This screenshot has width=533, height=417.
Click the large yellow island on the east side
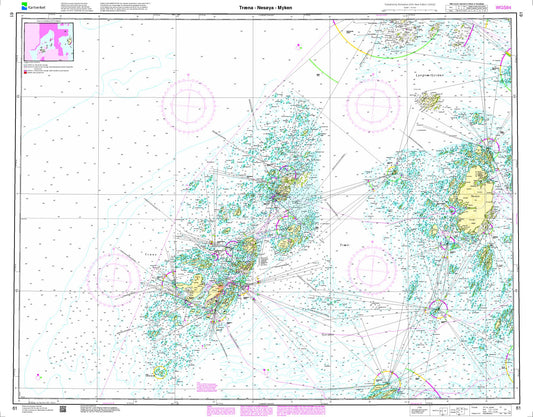pos(475,201)
